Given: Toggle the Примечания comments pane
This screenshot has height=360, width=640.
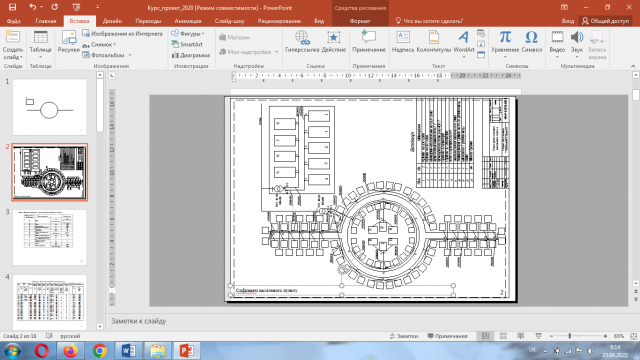Looking at the screenshot, I should tap(447, 336).
